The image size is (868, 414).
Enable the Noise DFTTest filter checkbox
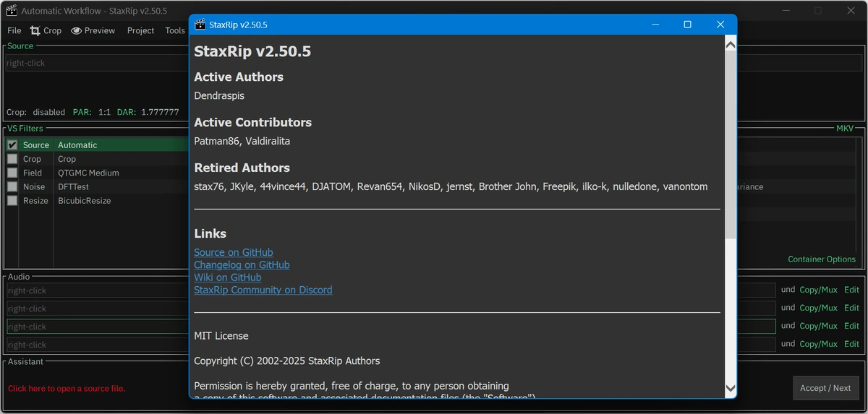12,186
